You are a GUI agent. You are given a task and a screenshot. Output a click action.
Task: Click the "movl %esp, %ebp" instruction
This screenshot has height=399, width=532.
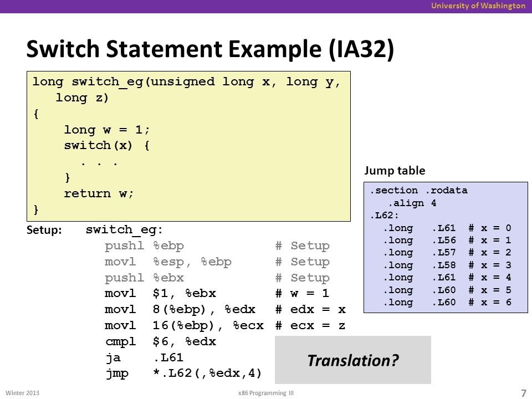[x=168, y=262]
